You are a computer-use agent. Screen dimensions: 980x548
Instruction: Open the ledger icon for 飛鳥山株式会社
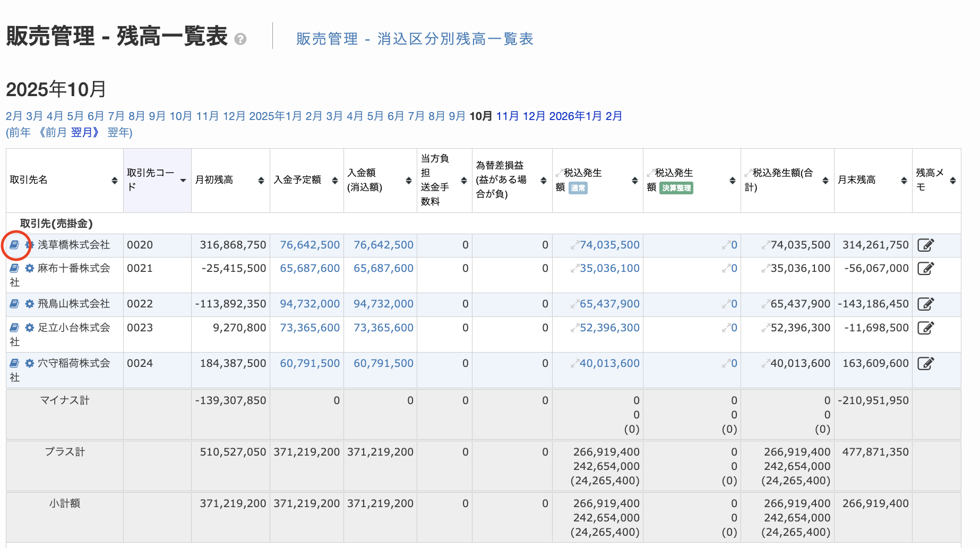pos(15,304)
